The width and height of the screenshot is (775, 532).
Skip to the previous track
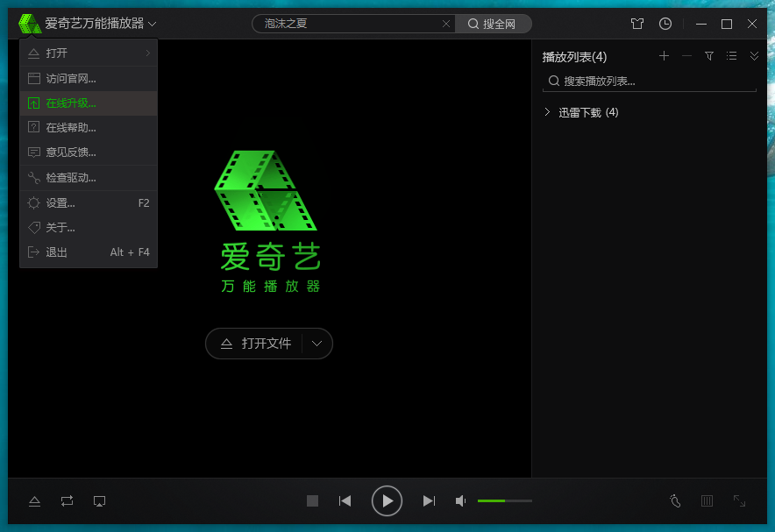coord(345,500)
